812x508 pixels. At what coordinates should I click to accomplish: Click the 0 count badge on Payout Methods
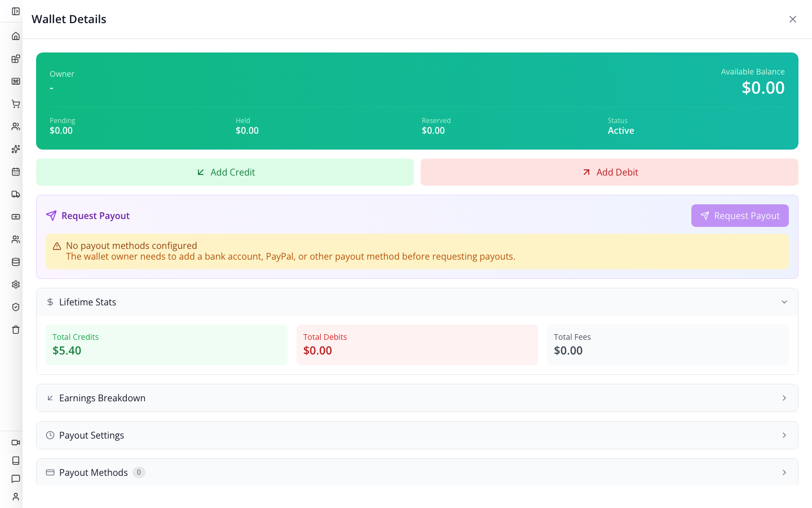(139, 472)
